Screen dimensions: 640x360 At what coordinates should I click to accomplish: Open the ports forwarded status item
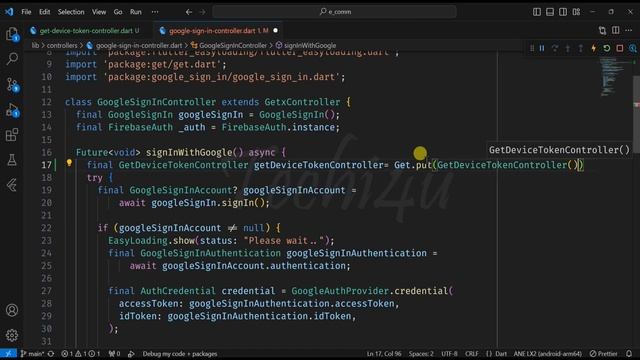point(114,354)
